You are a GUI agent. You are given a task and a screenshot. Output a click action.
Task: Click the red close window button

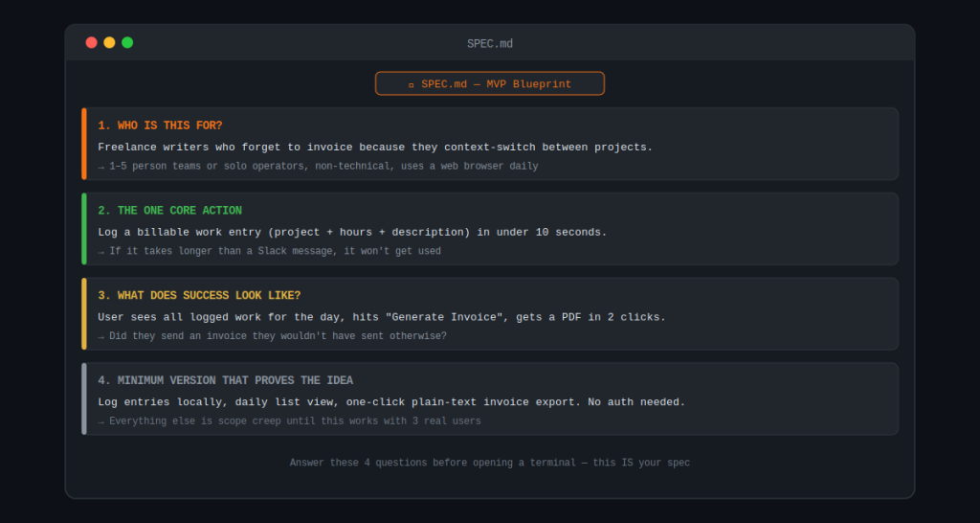point(91,42)
